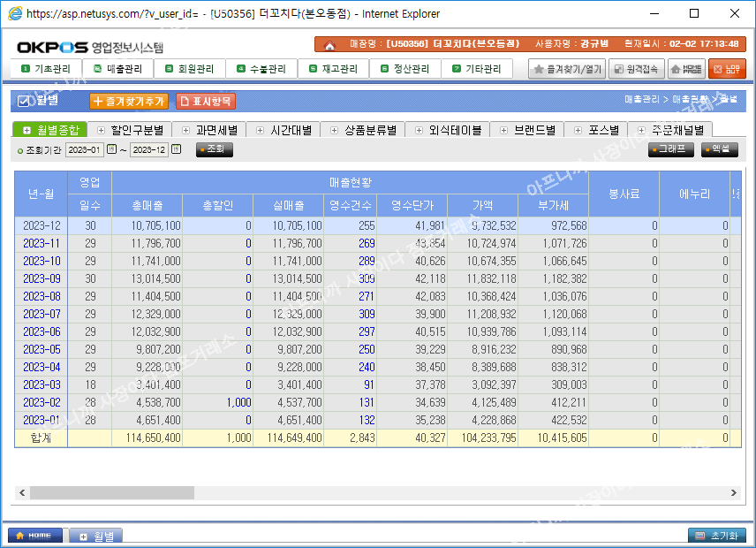
Task: Click the 조회 search button
Action: tap(214, 149)
